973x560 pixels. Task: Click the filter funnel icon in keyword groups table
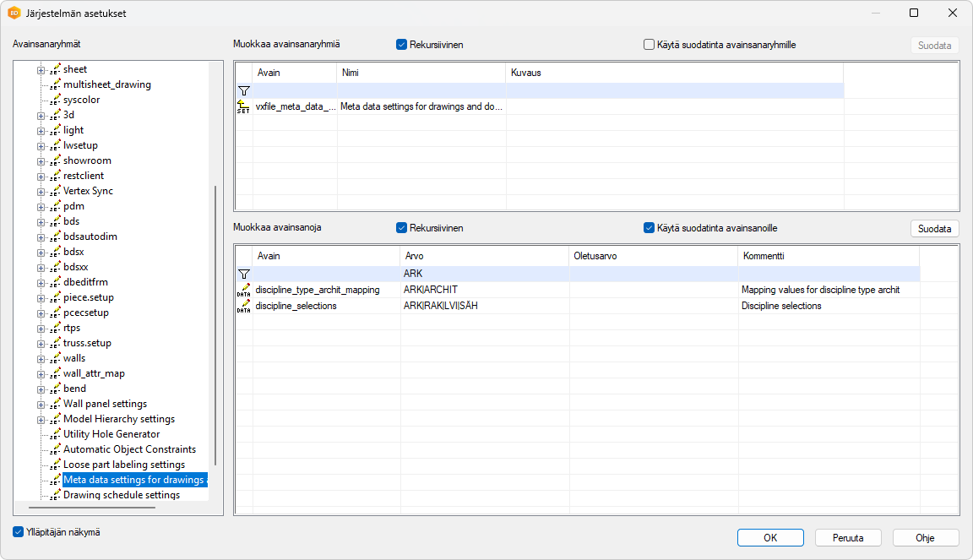pyautogui.click(x=244, y=90)
